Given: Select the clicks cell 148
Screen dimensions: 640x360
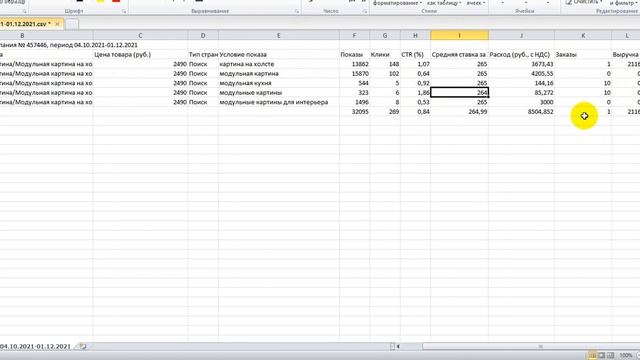Looking at the screenshot, I should click(x=385, y=64).
